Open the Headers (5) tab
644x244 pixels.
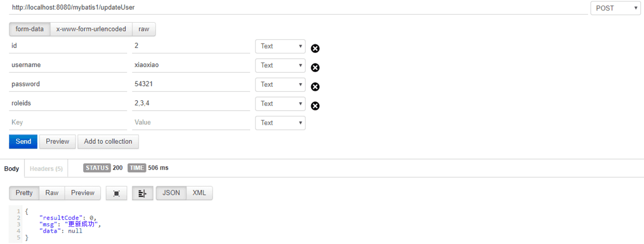[46, 169]
